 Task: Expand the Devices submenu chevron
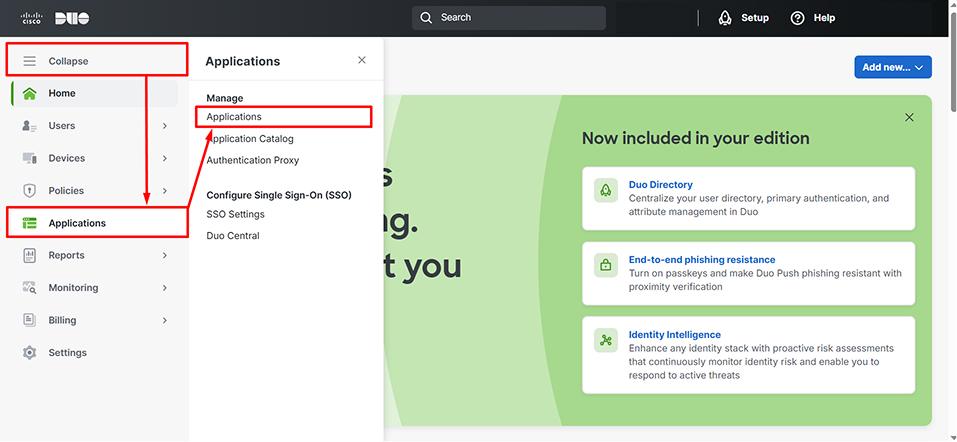point(165,158)
